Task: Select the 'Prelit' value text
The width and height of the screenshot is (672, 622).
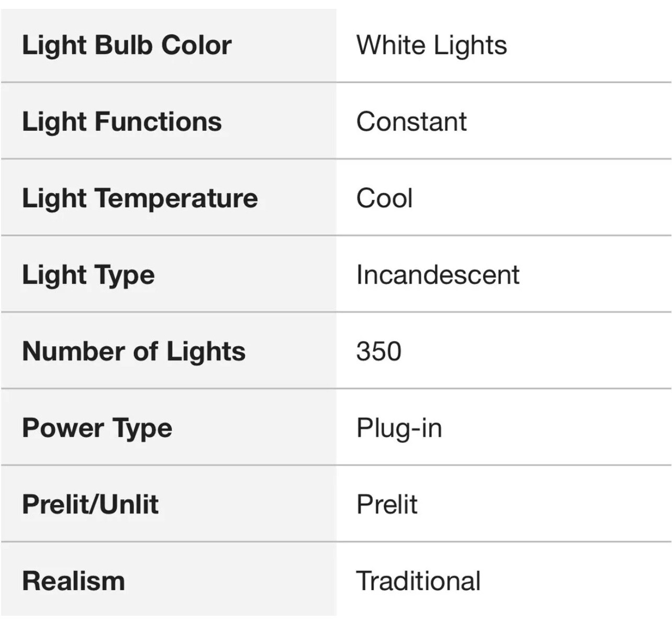Action: [x=387, y=504]
